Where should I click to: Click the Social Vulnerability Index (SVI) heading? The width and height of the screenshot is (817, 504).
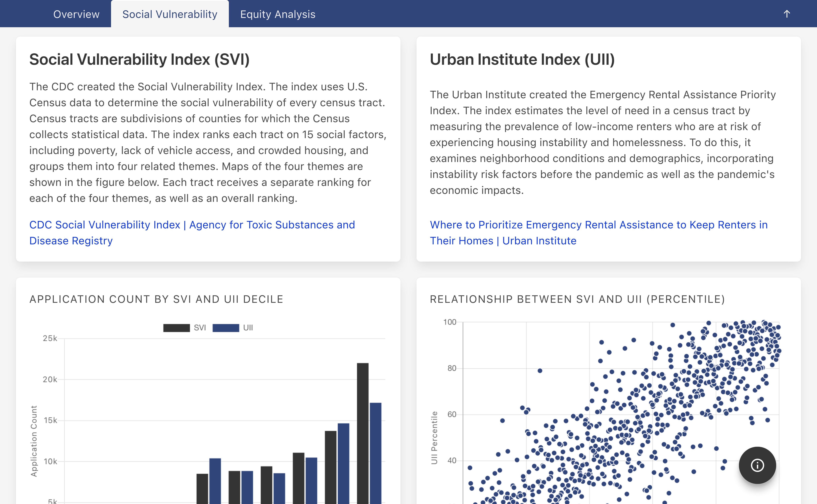click(x=139, y=59)
